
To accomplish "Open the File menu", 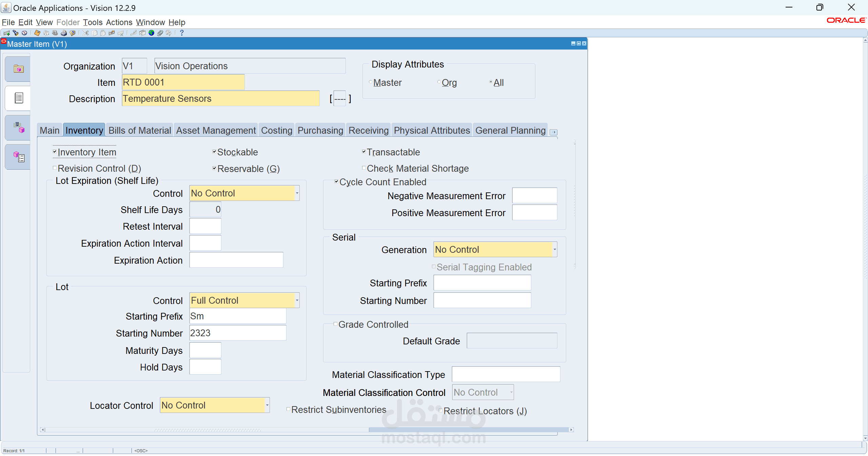I will click(8, 22).
